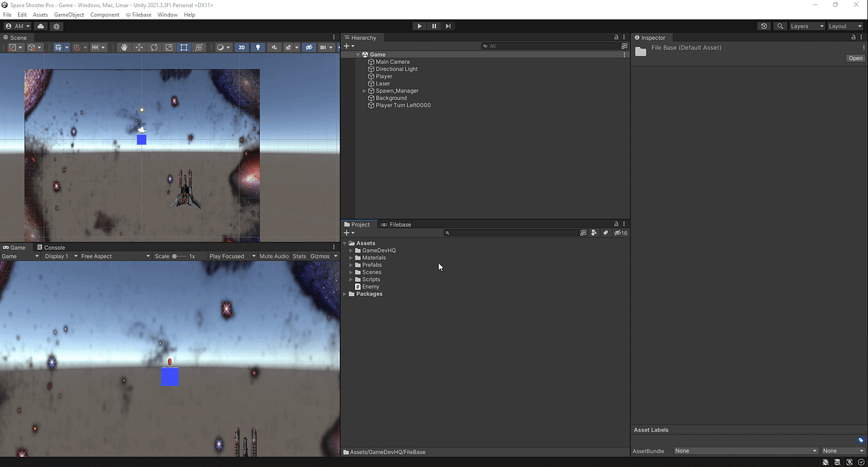The image size is (868, 467).
Task: Expand the GameDevHQ folder
Action: (351, 251)
